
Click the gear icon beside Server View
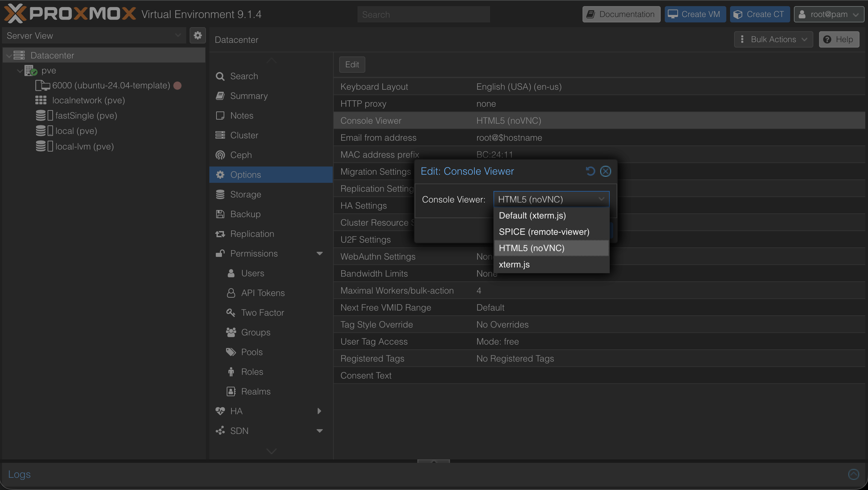pos(198,35)
